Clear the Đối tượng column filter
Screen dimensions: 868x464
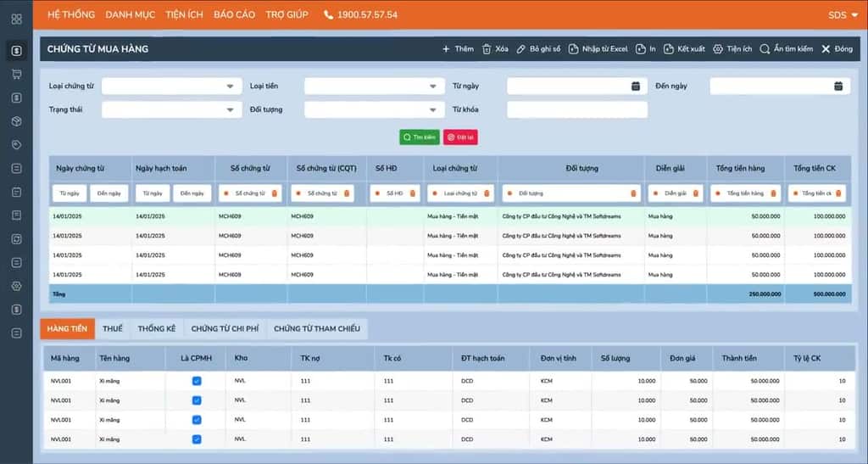[633, 193]
